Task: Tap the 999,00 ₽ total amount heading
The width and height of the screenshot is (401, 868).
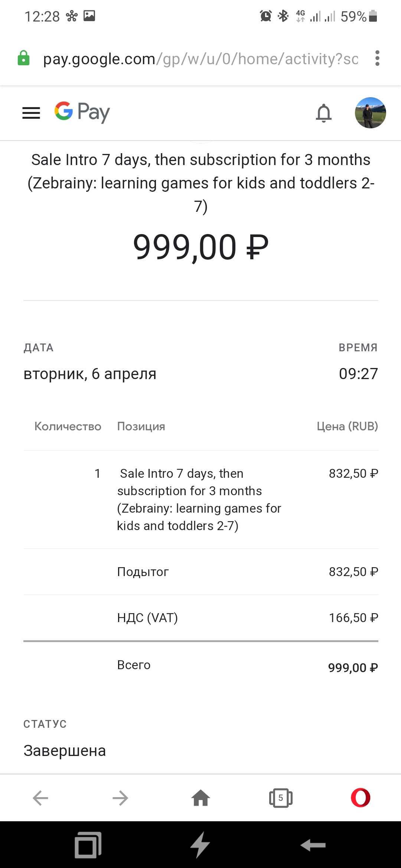Action: pos(201,247)
